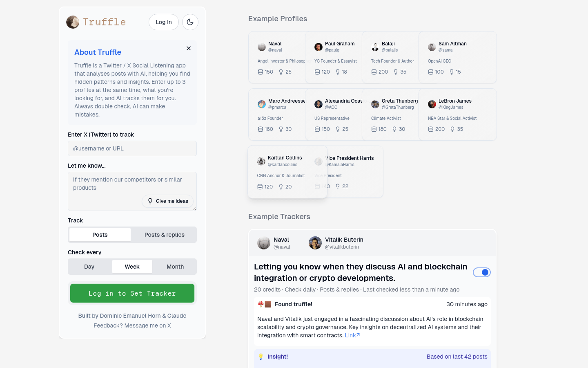
Task: Click the Alexandria Ocasio-Cortez avatar
Action: [318, 104]
